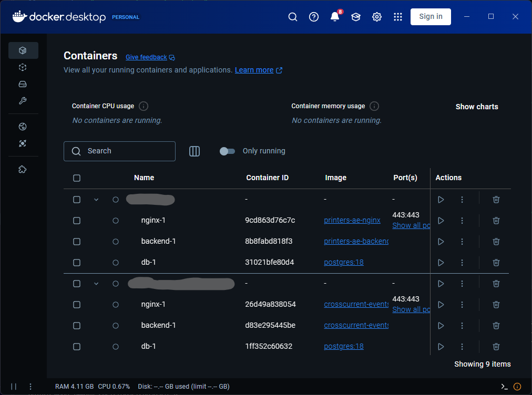Viewport: 532px width, 395px height.
Task: Click the container Search field
Action: coord(119,151)
